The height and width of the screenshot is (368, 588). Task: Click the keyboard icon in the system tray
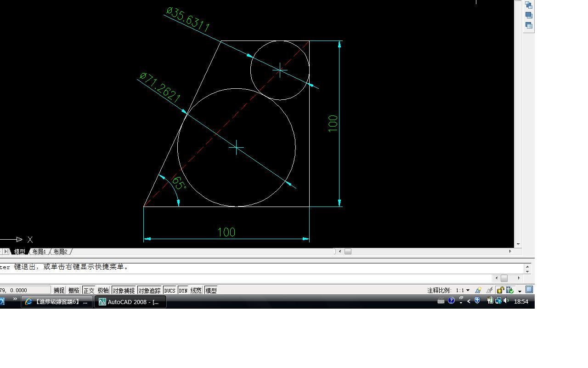coord(441,301)
